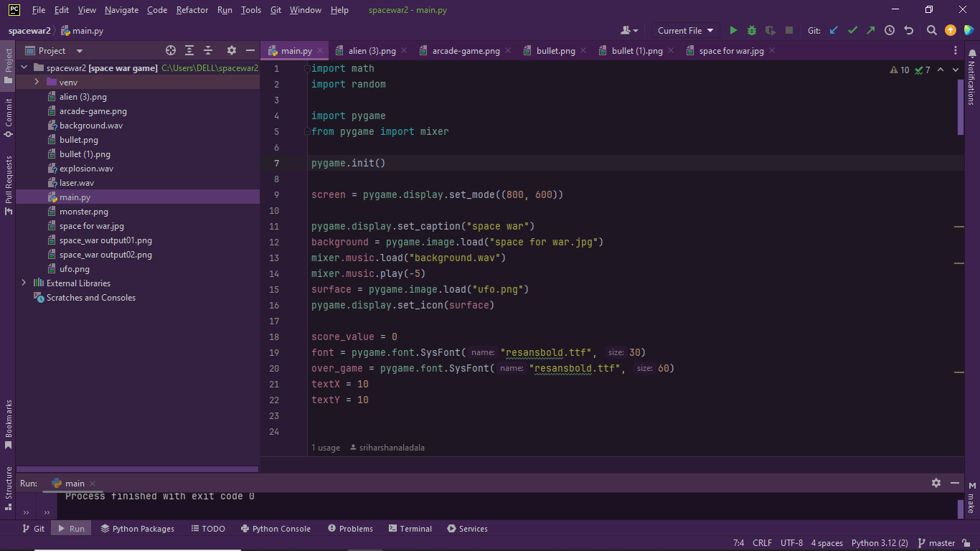The image size is (980, 551).
Task: Select explosion.wav in project tree
Action: pyautogui.click(x=86, y=169)
